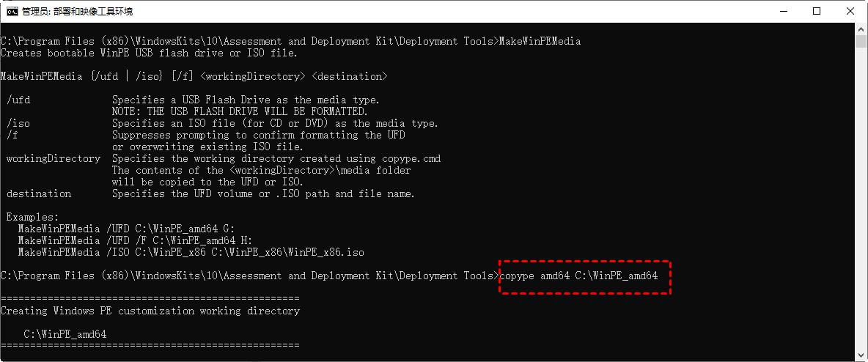Viewport: 868px width, 362px height.
Task: Click the scrollbar down arrow
Action: coord(861,355)
